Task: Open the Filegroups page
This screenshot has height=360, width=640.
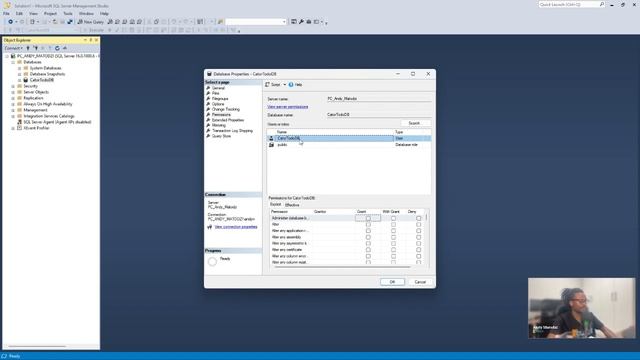Action: (220, 98)
